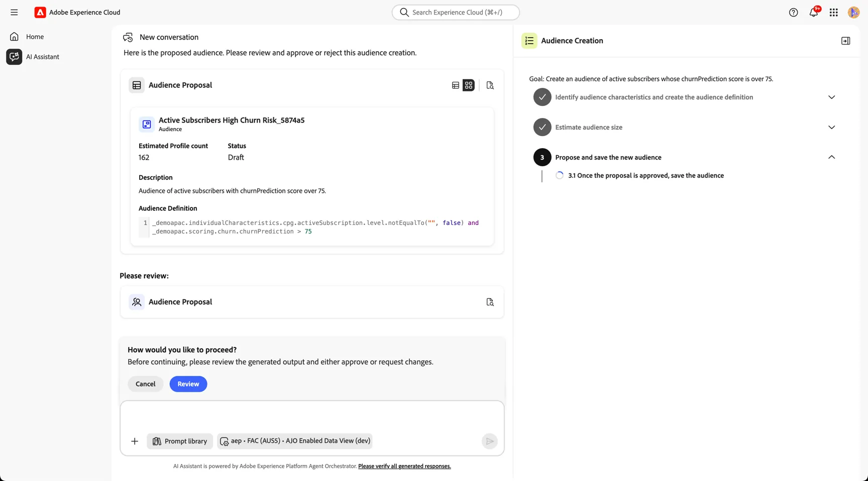Open the aep FAC (AUSS) data view selector
868x481 pixels.
point(295,441)
